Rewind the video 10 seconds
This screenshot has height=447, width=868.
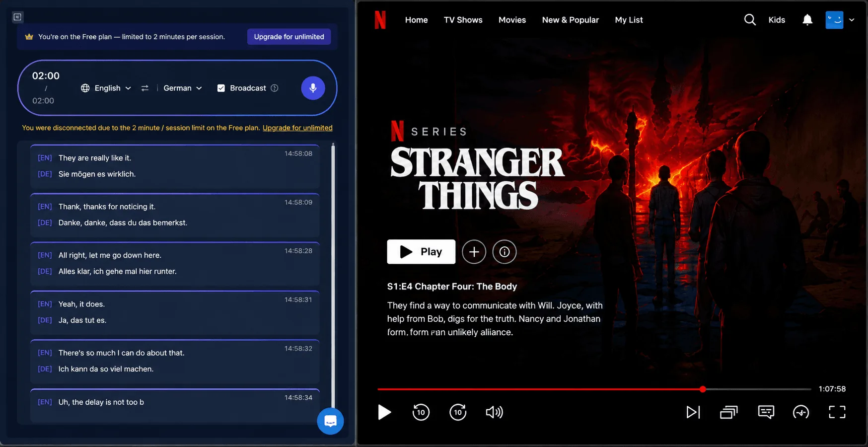tap(421, 412)
